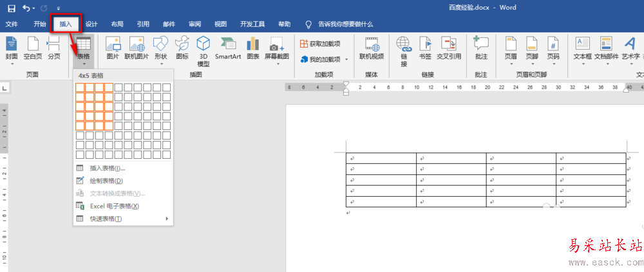Switch to the 开发工具 tab
Viewport: 644px width, 272px height.
click(x=252, y=24)
